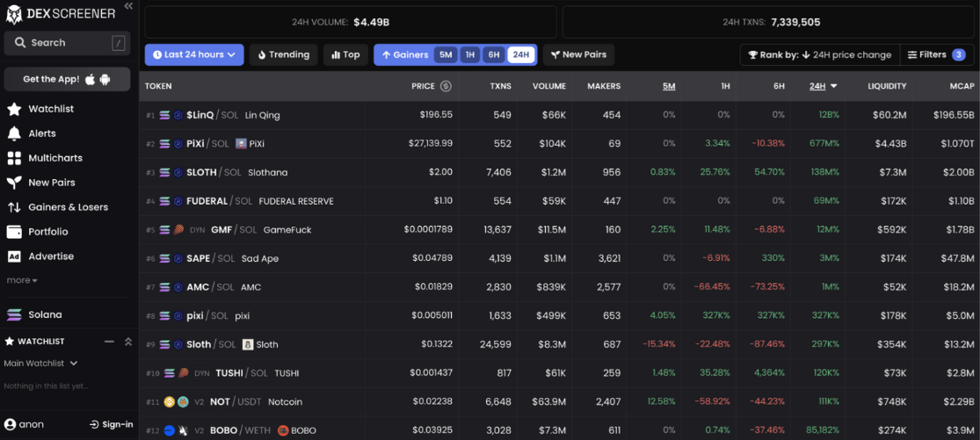Click the BNB chain icon in NOT row
The width and height of the screenshot is (980, 440).
coord(169,402)
